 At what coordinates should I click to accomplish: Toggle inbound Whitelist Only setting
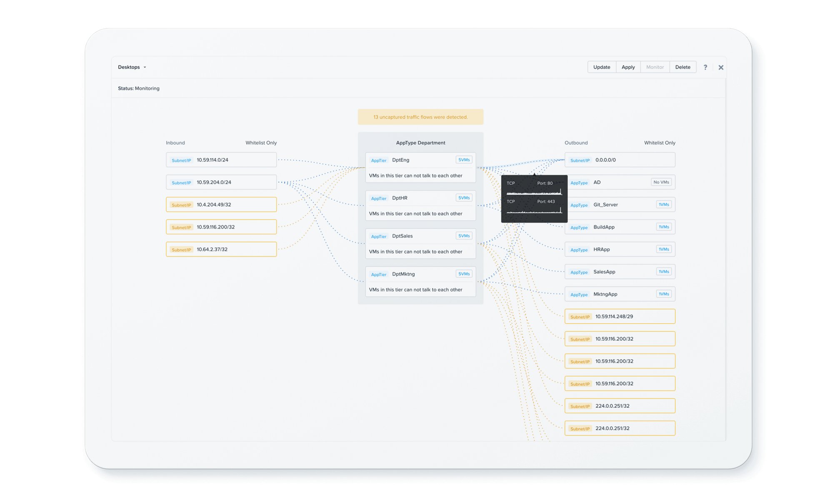(261, 143)
